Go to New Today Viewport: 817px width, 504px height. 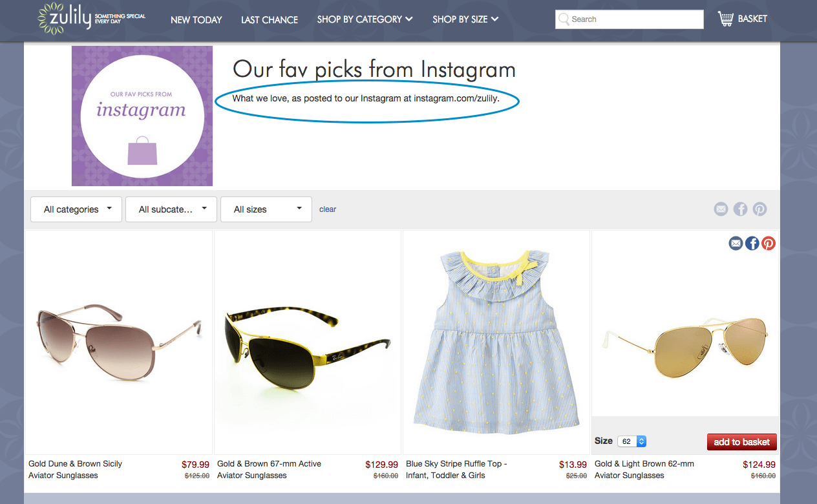196,20
